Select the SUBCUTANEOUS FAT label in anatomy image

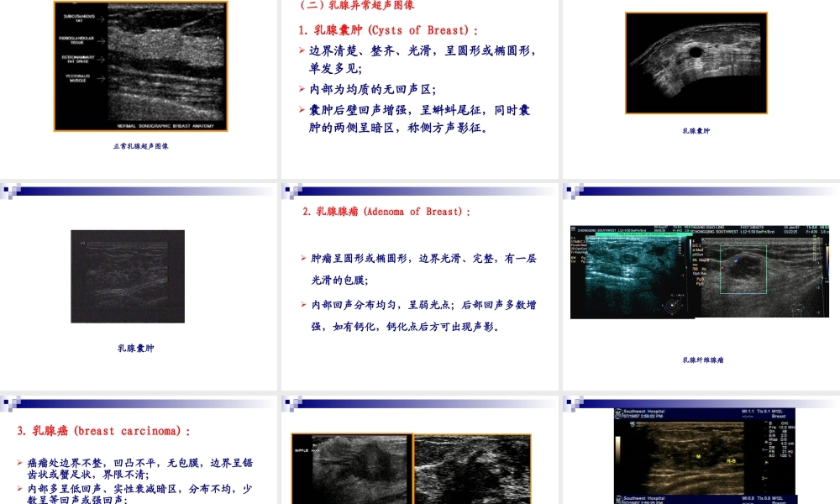(x=79, y=18)
